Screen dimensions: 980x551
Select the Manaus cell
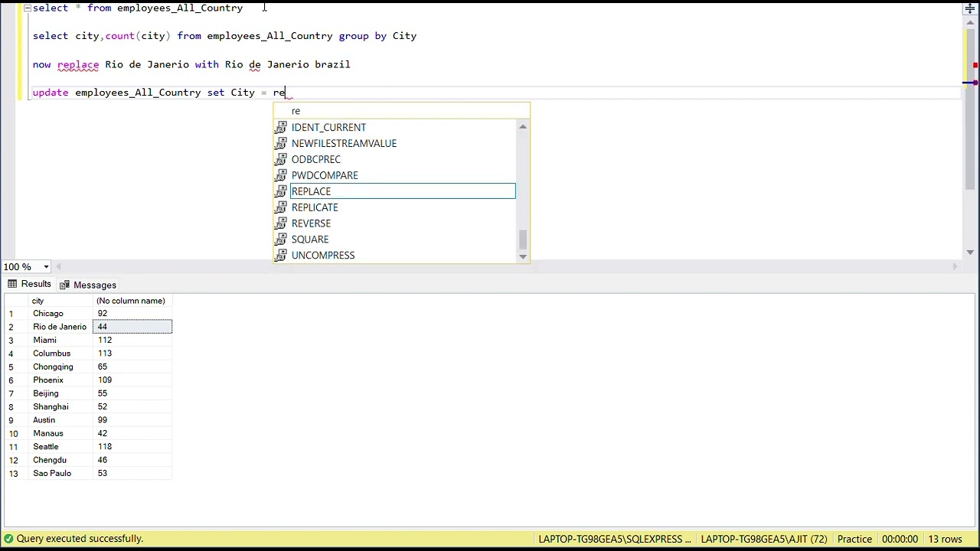[60, 434]
